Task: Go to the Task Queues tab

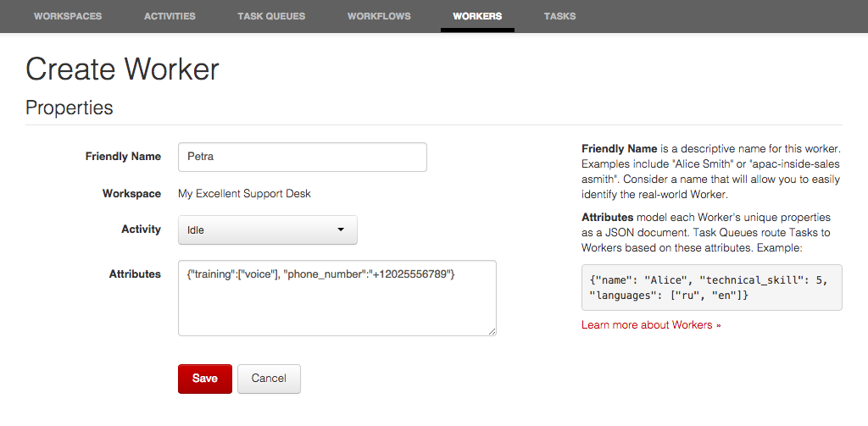Action: 271,16
